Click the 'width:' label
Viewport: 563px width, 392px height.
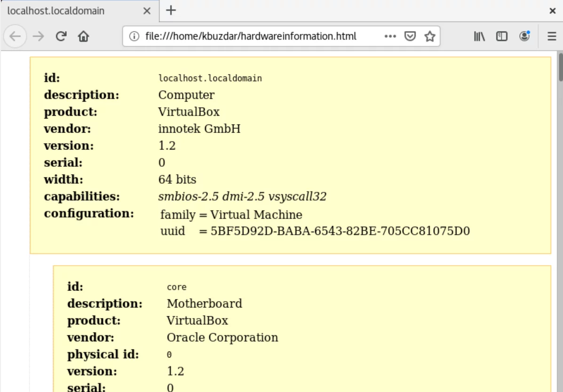coord(63,180)
